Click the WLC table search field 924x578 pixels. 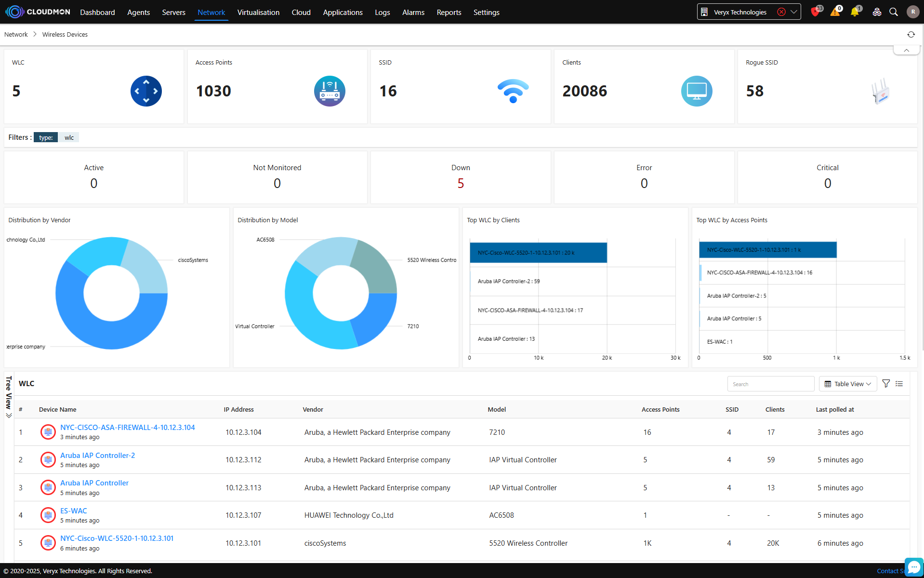coord(770,384)
